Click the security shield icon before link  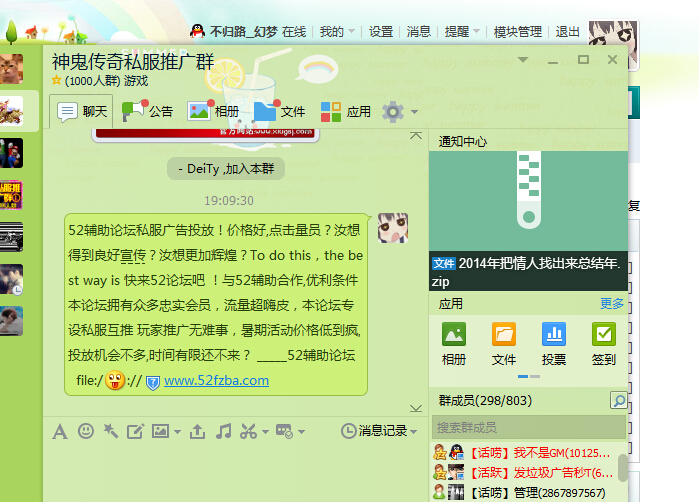(x=152, y=382)
